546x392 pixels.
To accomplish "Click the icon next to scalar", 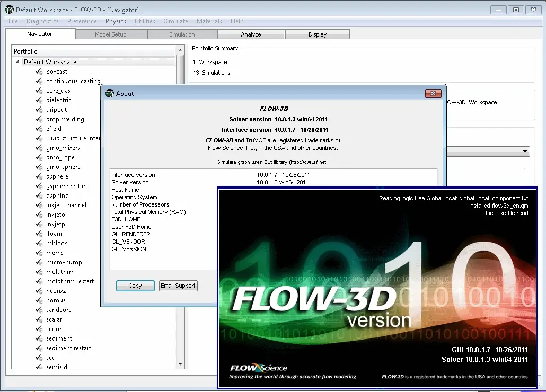I will coord(39,319).
